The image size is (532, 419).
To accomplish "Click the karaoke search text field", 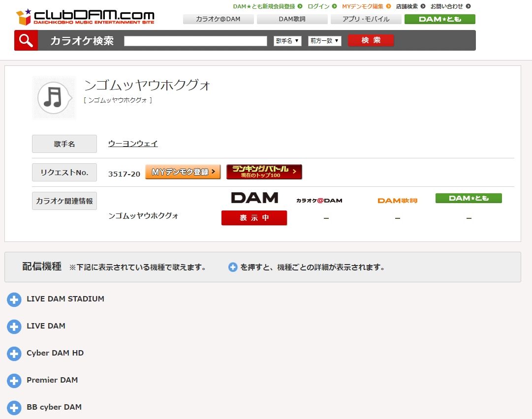I will coord(195,41).
